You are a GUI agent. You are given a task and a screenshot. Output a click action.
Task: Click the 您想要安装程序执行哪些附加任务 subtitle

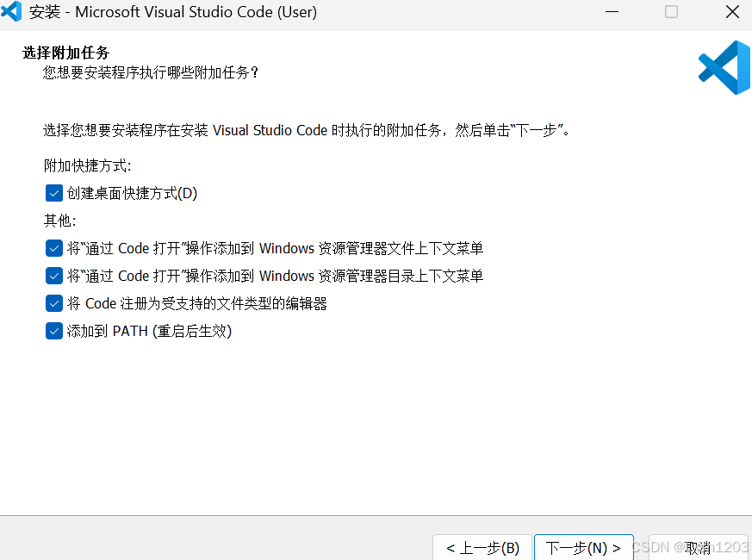pyautogui.click(x=151, y=72)
